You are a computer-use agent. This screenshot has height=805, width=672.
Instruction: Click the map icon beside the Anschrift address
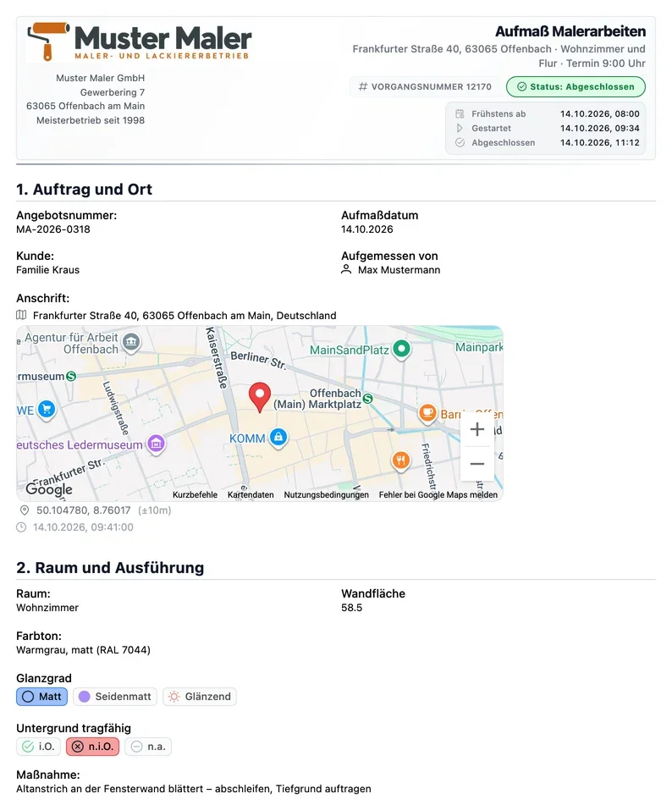[21, 315]
